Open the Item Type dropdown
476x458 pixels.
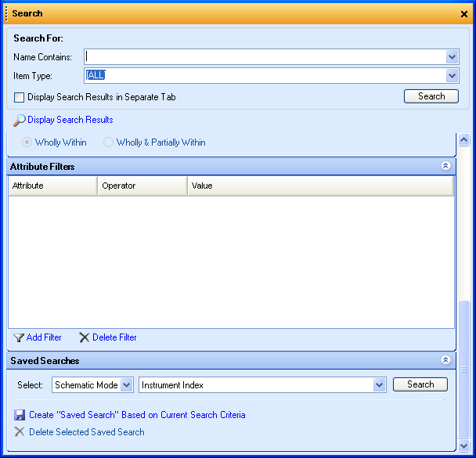[452, 75]
